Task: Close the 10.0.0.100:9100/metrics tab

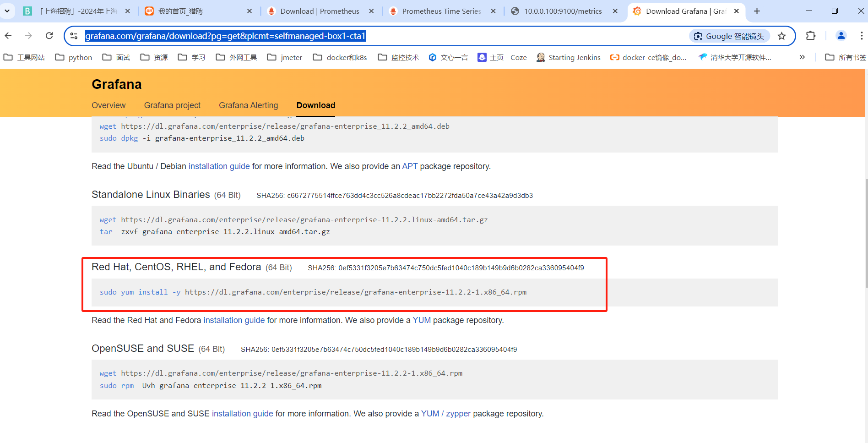Action: click(615, 11)
